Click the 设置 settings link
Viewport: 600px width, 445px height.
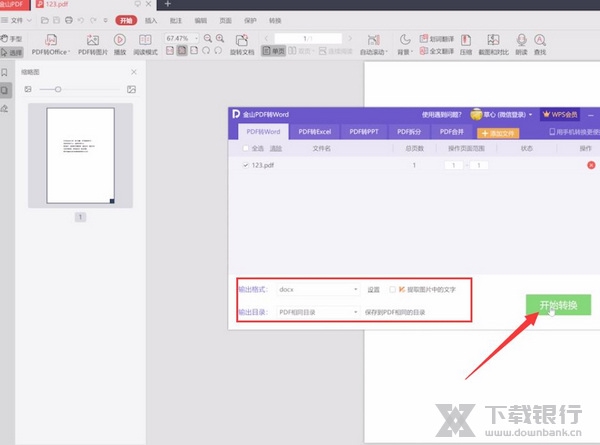[373, 290]
